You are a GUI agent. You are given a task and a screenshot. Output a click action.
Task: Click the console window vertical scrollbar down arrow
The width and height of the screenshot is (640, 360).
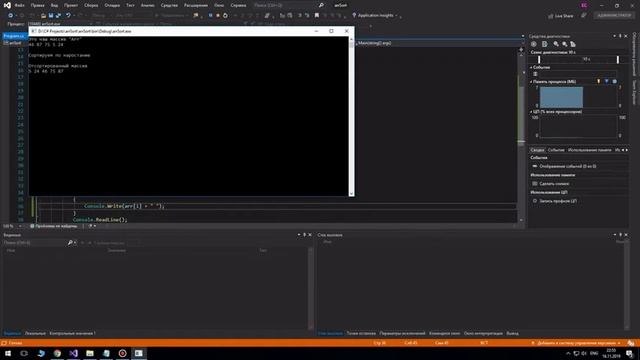click(351, 194)
